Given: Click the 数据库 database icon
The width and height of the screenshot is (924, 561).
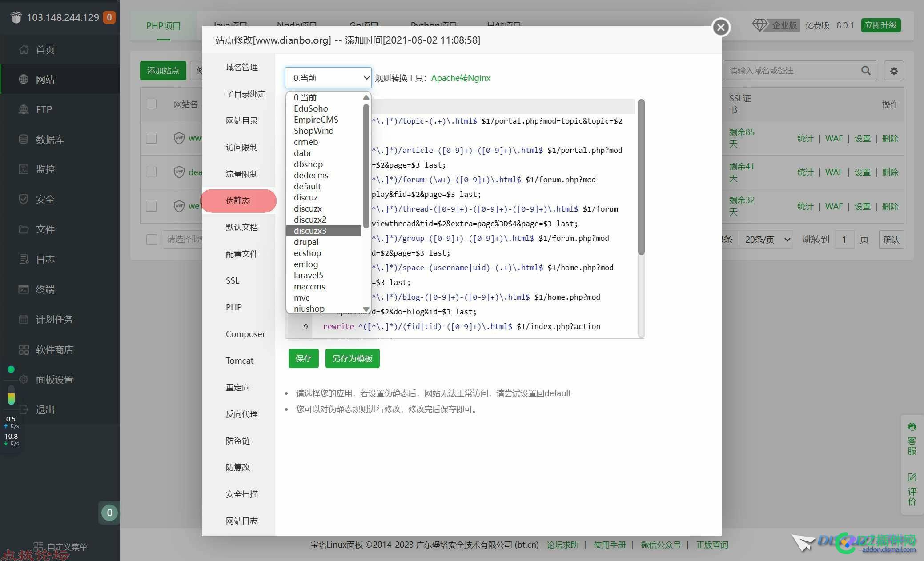Looking at the screenshot, I should tap(24, 139).
